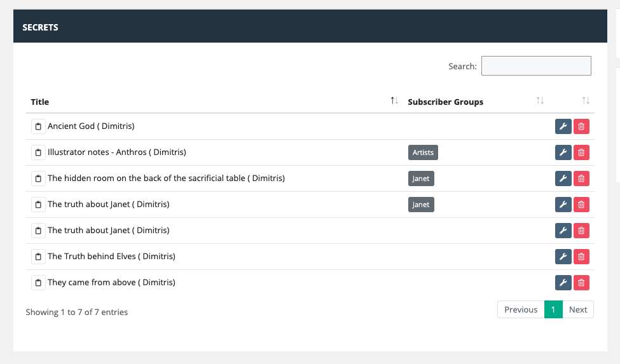Focus the Search input field
The image size is (620, 364).
click(536, 66)
